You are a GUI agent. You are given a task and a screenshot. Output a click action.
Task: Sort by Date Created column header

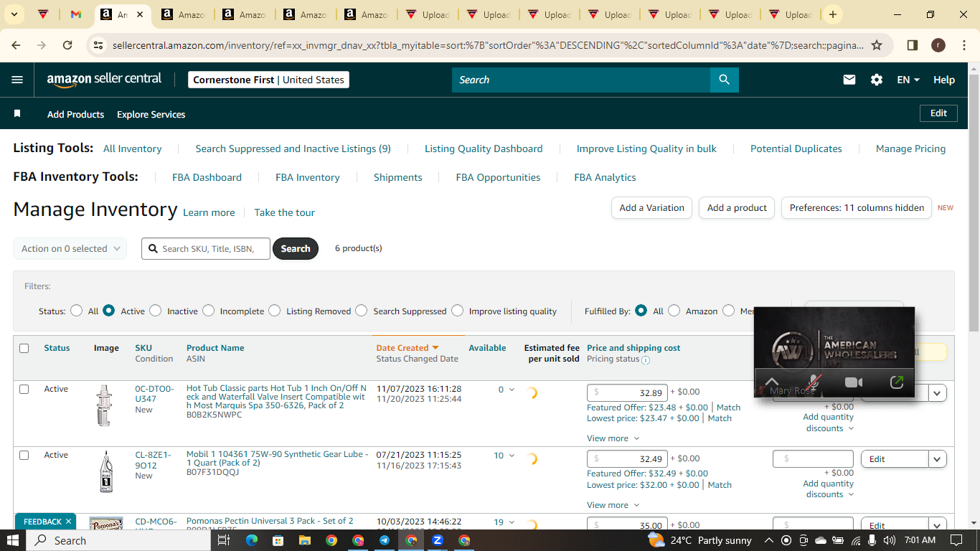click(407, 348)
